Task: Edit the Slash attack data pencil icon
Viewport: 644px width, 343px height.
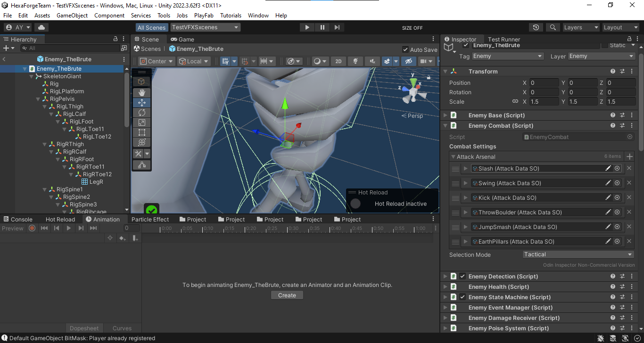Action: click(x=608, y=168)
